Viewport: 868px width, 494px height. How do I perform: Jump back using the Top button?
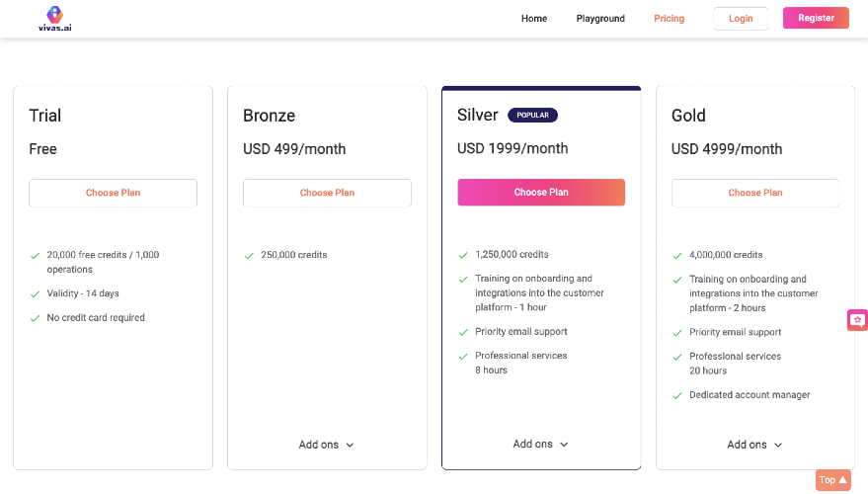pyautogui.click(x=833, y=480)
